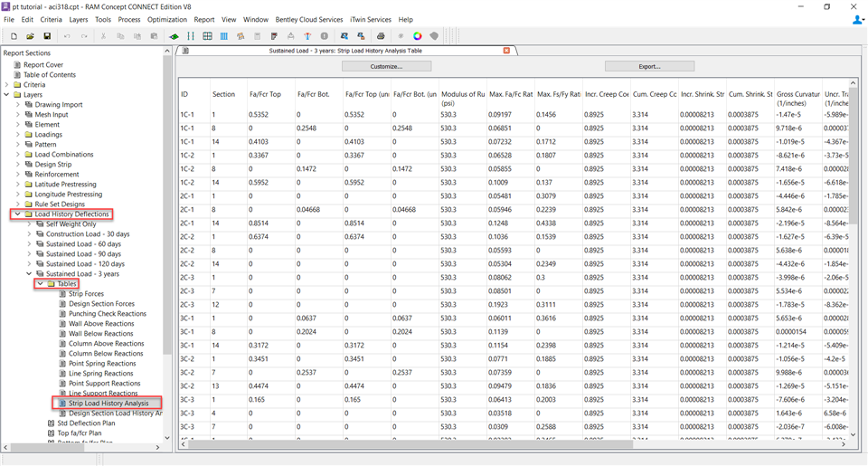Select Report Cover section
868x466 pixels.
43,65
